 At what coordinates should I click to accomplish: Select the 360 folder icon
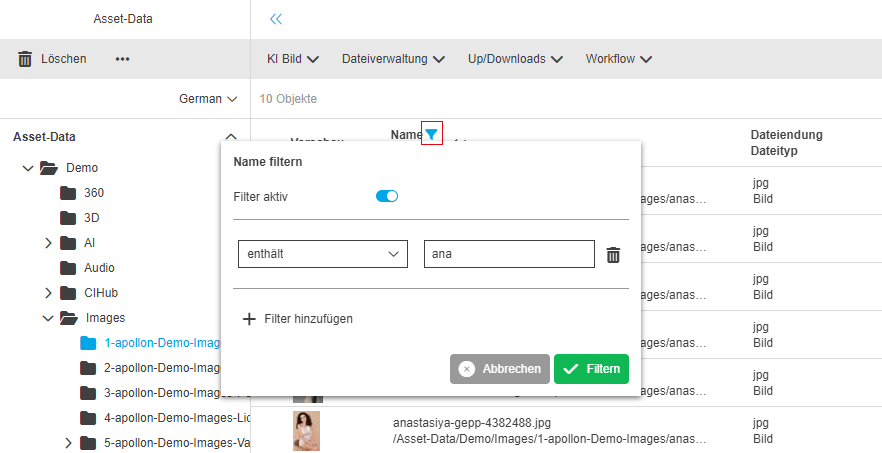click(68, 192)
